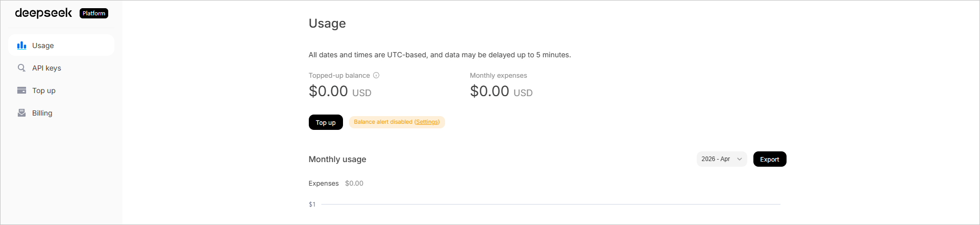Click the API keys magnifier icon
Image resolution: width=980 pixels, height=225 pixels.
click(21, 68)
